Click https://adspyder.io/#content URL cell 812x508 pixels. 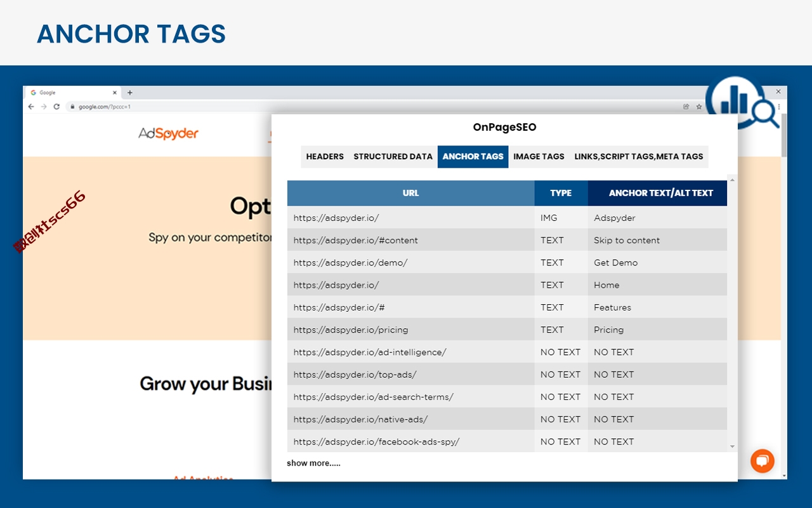411,240
